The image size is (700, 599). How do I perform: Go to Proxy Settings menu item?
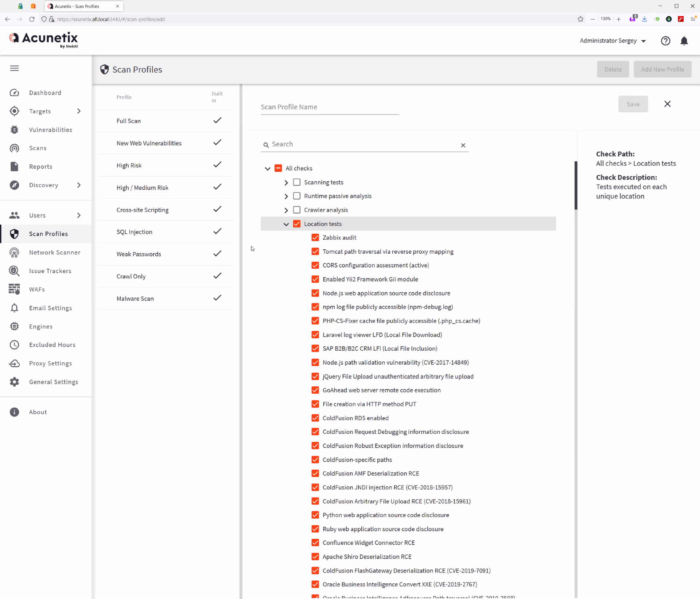tap(50, 363)
